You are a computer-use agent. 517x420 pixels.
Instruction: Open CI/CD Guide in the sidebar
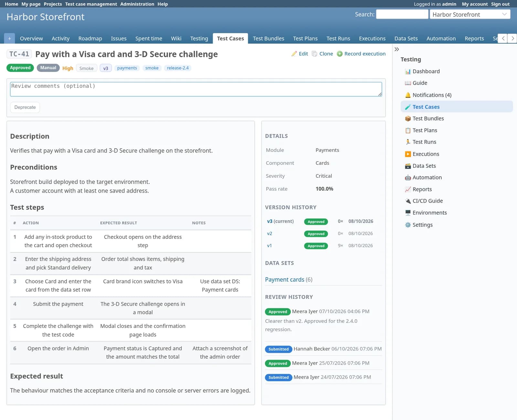427,201
